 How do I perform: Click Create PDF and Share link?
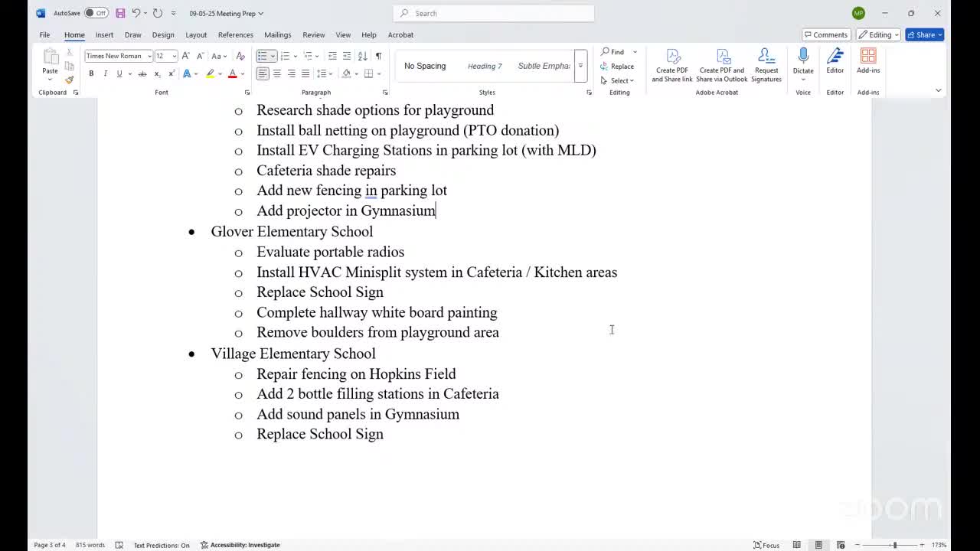pyautogui.click(x=672, y=66)
